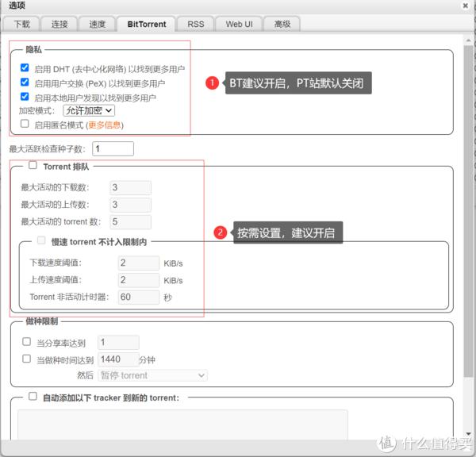Click the scrollbar down arrow

tap(468, 434)
